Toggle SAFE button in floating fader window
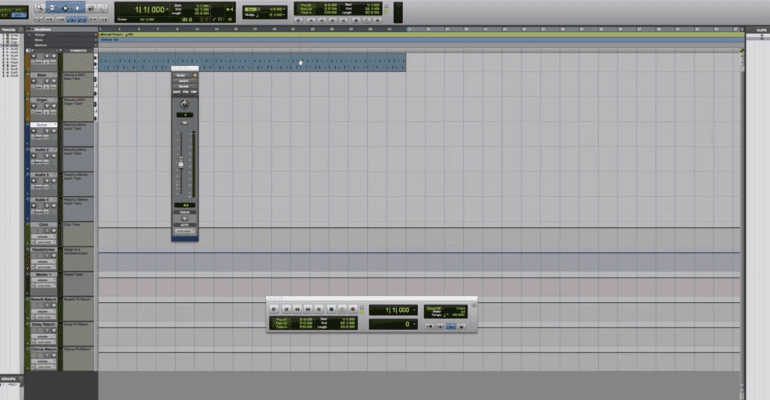 (177, 92)
